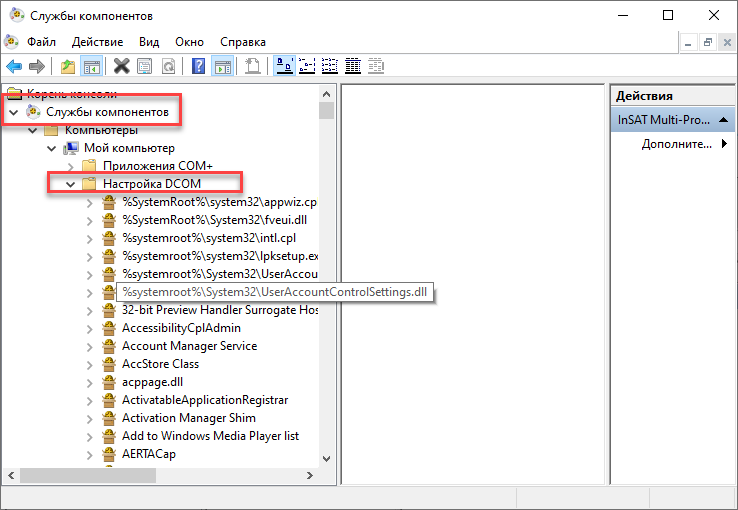Screen dimensions: 738x510
Task: Select the %systemroot%\System32\UserAccou row
Action: pos(220,274)
